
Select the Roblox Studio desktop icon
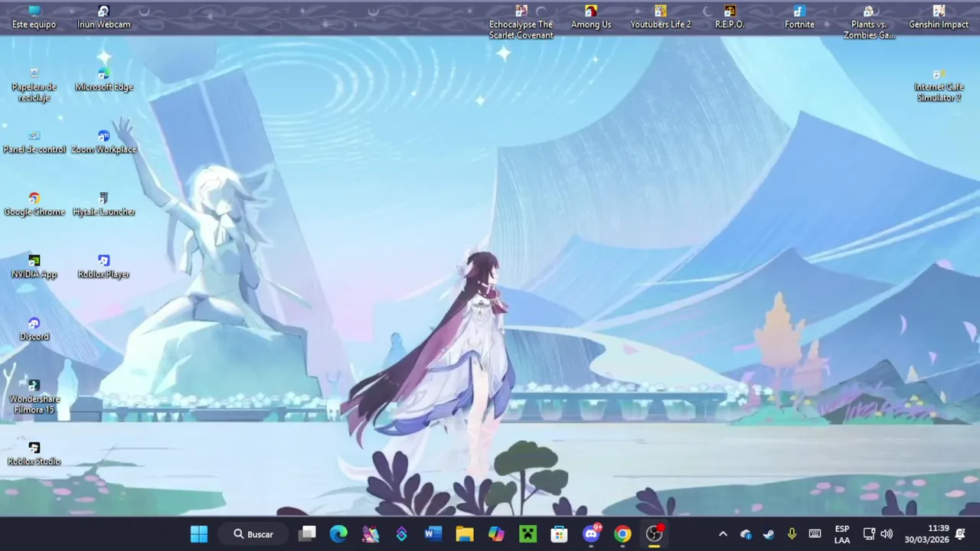click(x=34, y=455)
